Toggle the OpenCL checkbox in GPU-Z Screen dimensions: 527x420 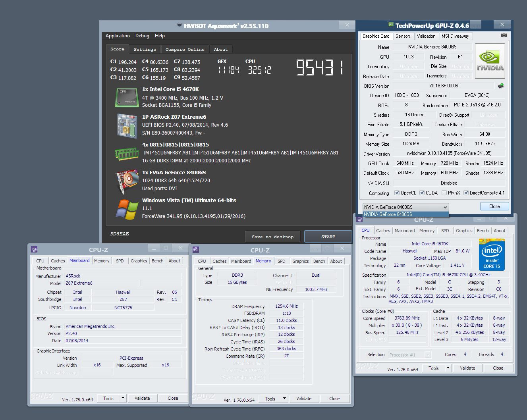[x=397, y=193]
